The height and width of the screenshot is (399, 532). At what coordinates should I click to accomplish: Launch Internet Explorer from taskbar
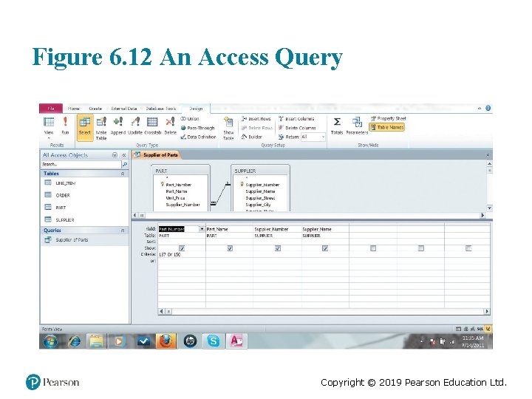click(74, 341)
